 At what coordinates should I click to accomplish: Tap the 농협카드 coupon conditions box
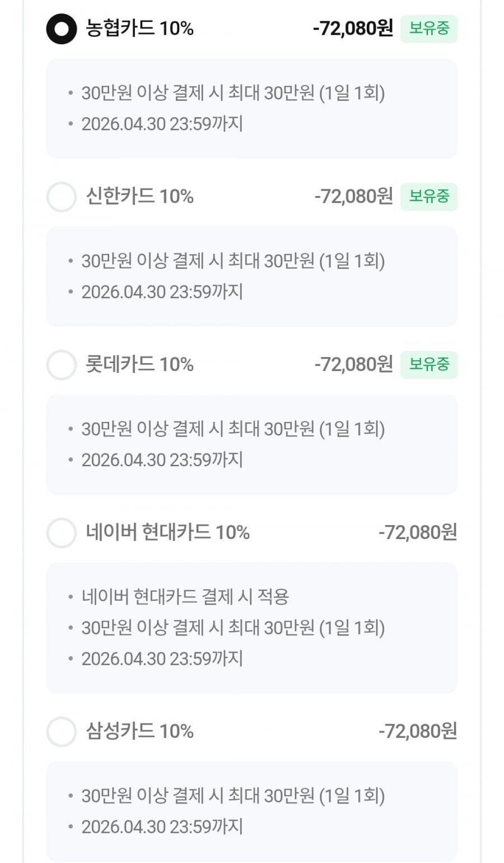[251, 109]
